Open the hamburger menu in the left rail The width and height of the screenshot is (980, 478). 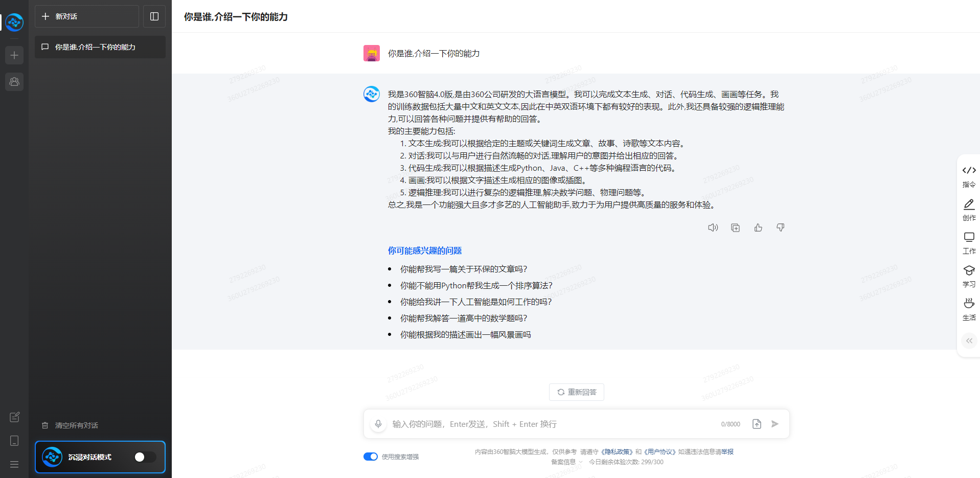14,464
